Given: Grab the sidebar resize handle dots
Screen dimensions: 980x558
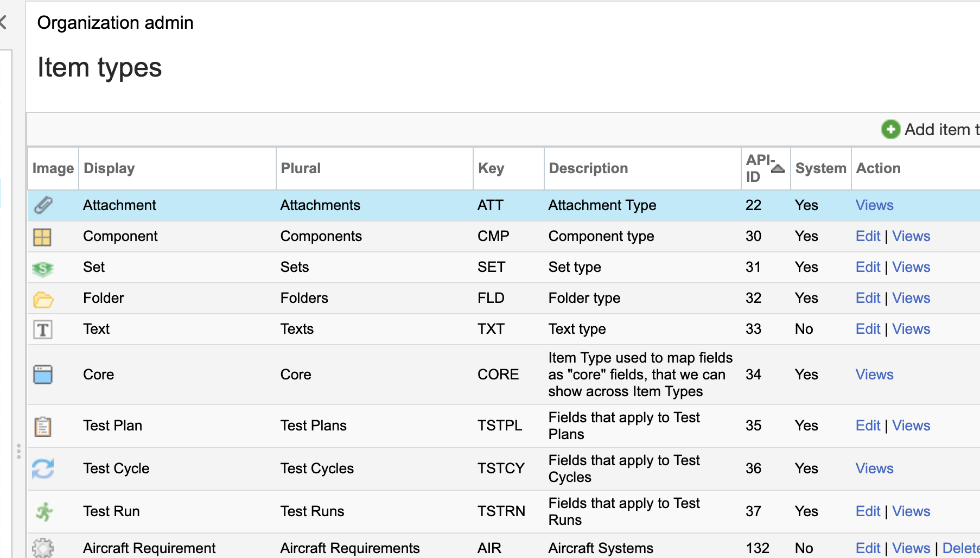Looking at the screenshot, I should tap(18, 451).
